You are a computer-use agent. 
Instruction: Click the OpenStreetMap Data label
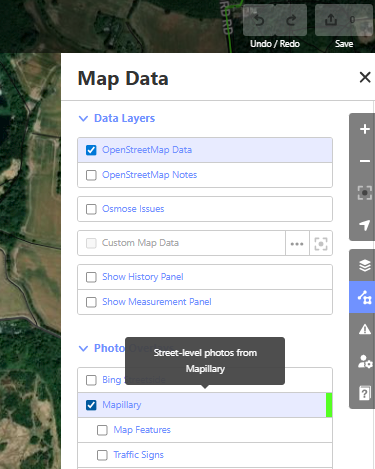147,150
